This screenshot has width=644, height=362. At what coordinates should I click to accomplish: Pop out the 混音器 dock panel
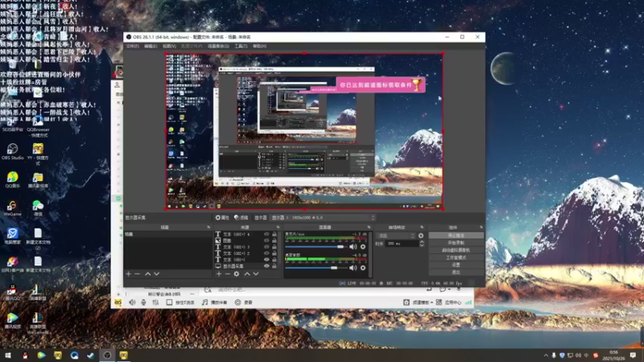(369, 227)
